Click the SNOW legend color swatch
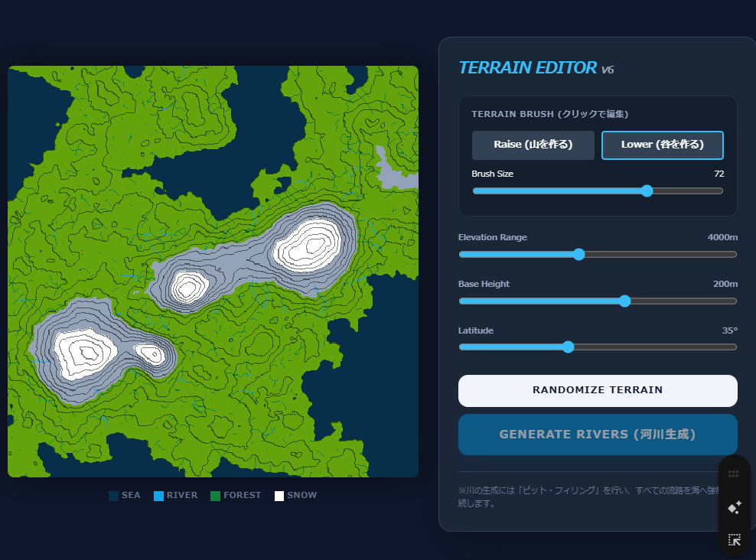The height and width of the screenshot is (560, 756). point(279,496)
